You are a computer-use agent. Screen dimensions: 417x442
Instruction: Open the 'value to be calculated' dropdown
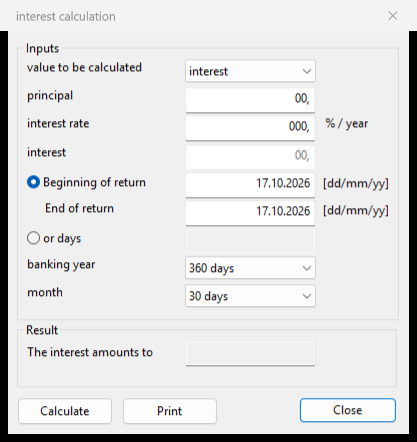point(250,71)
